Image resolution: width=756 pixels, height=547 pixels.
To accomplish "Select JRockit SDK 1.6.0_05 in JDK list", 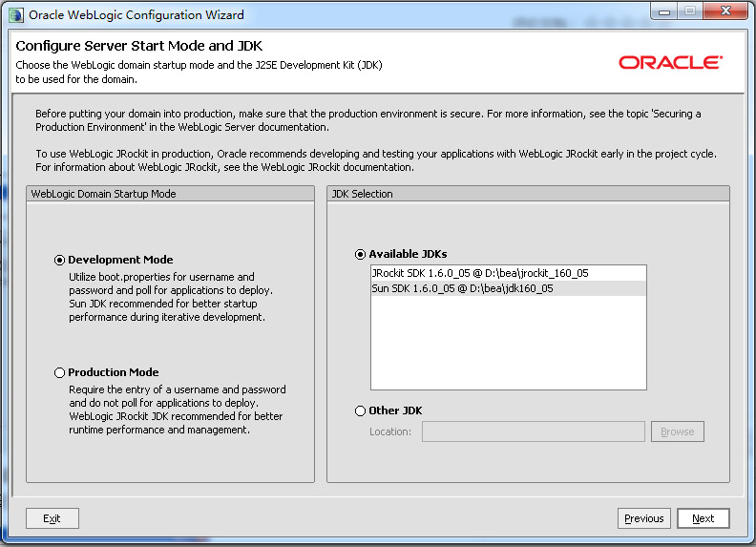I will tap(508, 273).
